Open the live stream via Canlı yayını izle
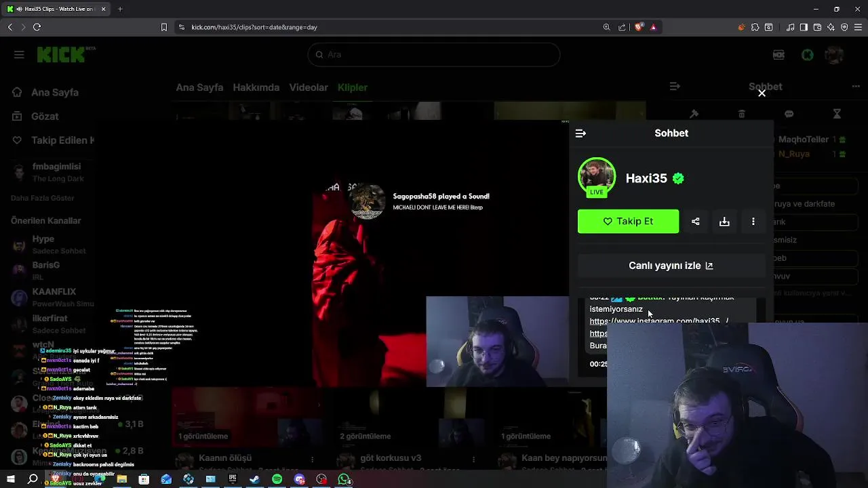 (671, 266)
